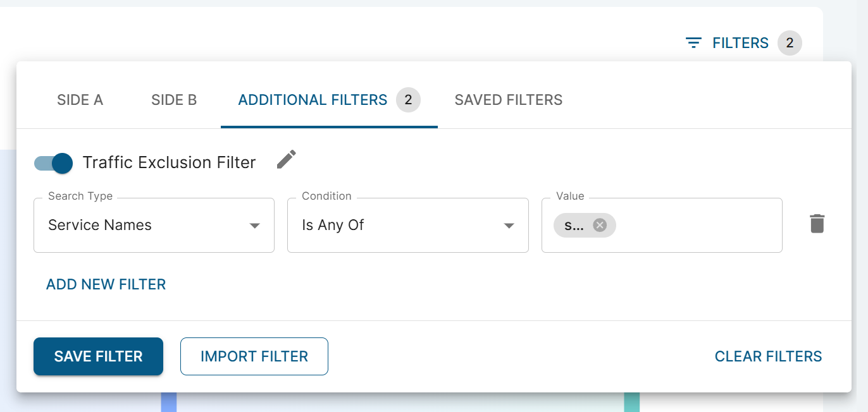Select the ADDITIONAL FILTERS tab
The width and height of the screenshot is (868, 412).
(x=329, y=100)
